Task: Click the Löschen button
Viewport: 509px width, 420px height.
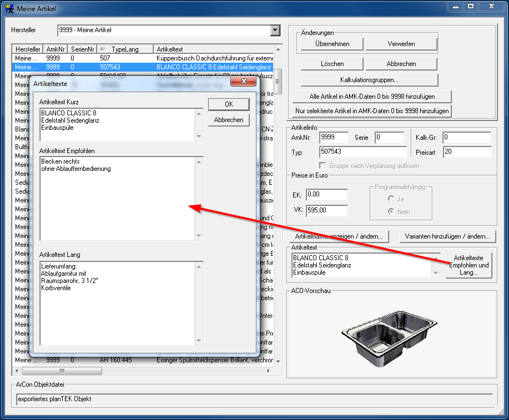Action: click(332, 64)
